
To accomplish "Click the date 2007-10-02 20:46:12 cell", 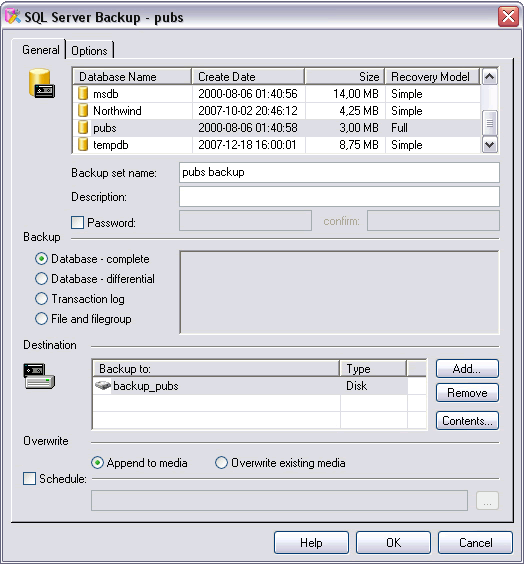I will (x=248, y=111).
